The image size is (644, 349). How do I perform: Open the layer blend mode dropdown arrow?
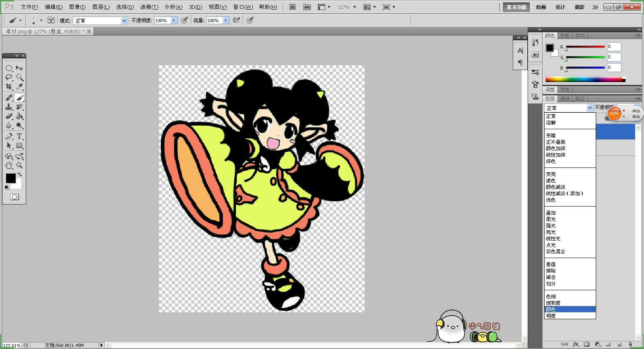point(590,108)
